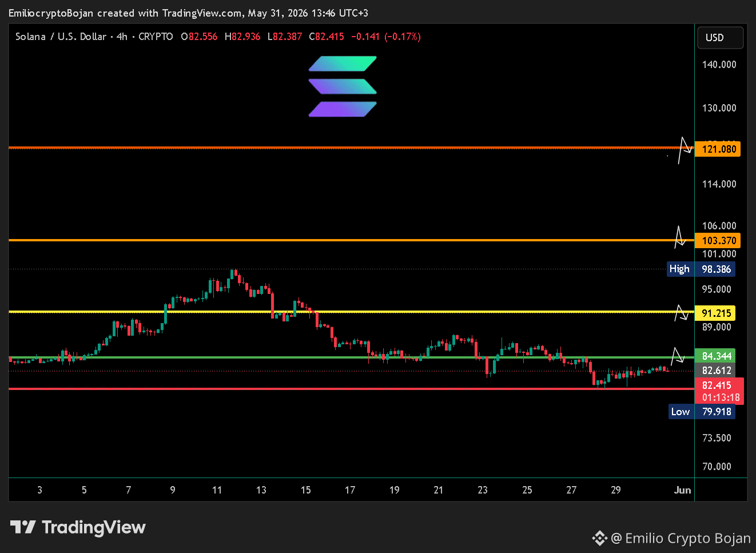Select the yellow horizontal line at 91.215
756x553 pixels.
pos(351,312)
